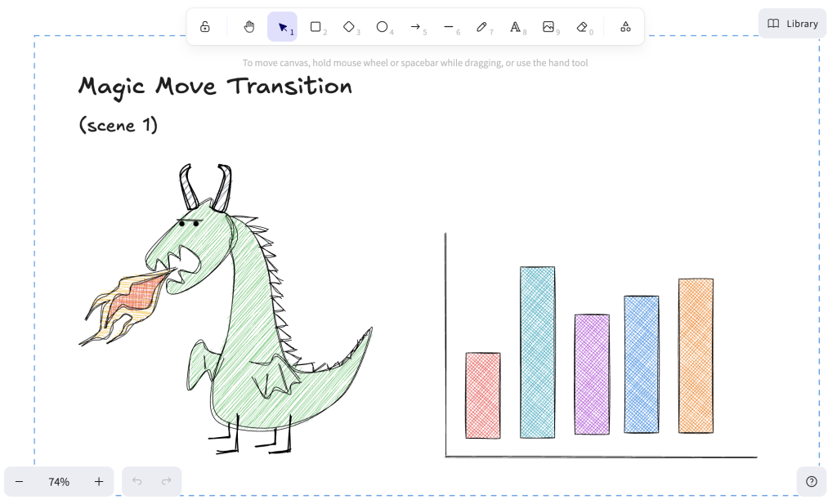
Task: Select the Ellipse tool
Action: [383, 26]
